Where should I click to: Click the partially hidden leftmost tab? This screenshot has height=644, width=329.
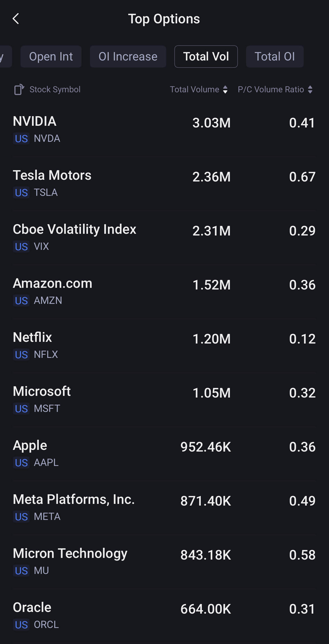4,57
